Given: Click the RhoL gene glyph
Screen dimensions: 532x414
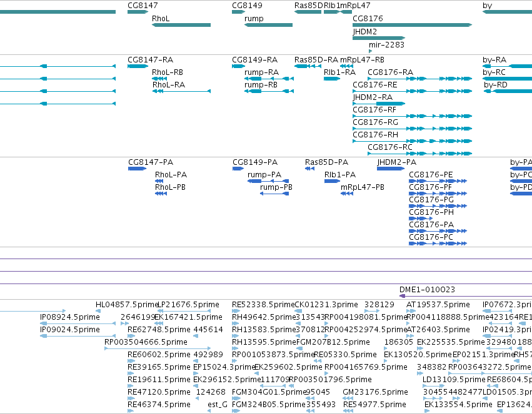Looking at the screenshot, I should [181, 25].
